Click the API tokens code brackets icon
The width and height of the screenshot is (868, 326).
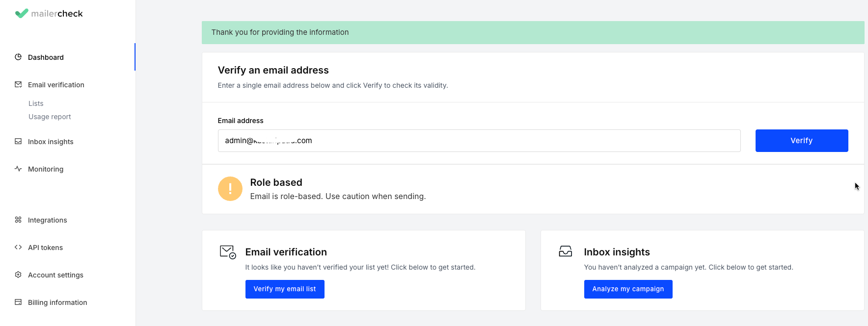[x=18, y=247]
